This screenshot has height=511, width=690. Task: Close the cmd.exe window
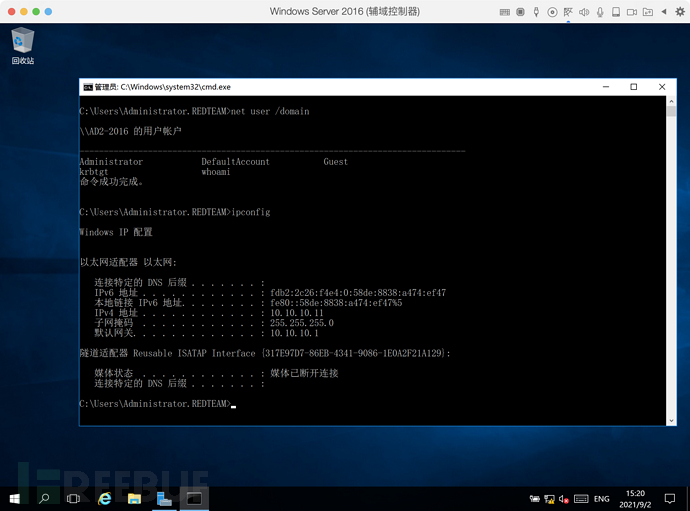(662, 87)
